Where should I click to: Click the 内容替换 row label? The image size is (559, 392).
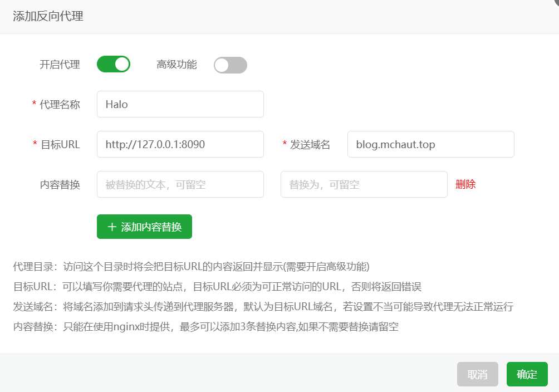60,185
